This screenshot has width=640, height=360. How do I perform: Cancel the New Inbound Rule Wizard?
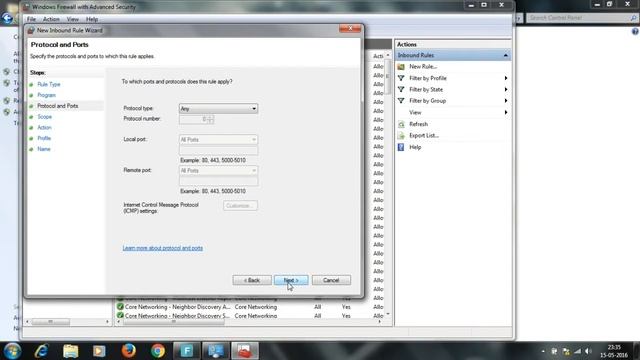pos(331,280)
